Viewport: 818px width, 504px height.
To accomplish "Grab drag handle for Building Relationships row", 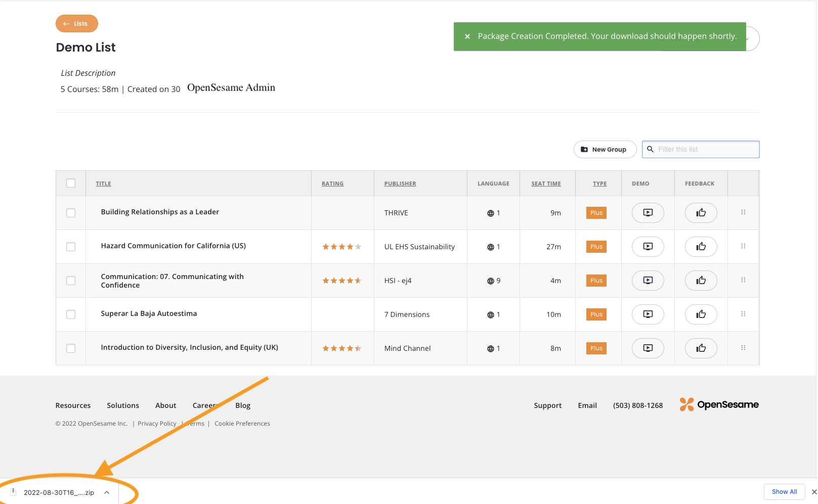I will point(743,212).
